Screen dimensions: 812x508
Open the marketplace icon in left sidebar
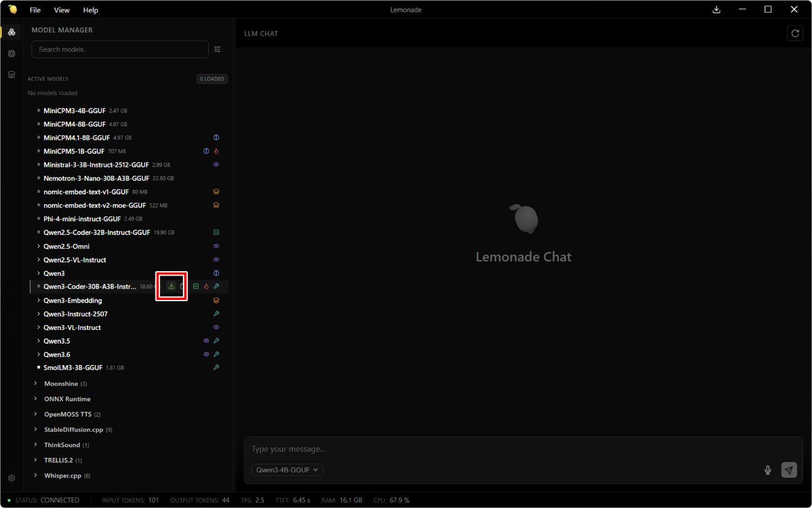coord(12,74)
